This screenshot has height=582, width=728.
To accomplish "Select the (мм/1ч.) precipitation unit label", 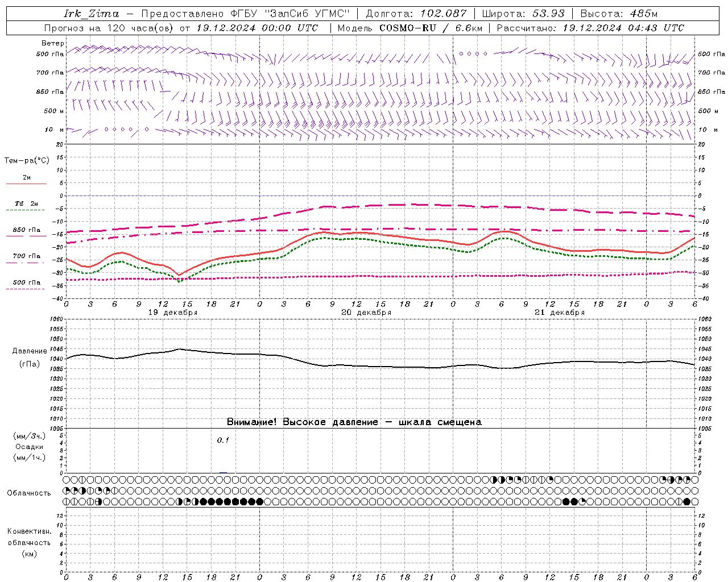I will [x=30, y=458].
